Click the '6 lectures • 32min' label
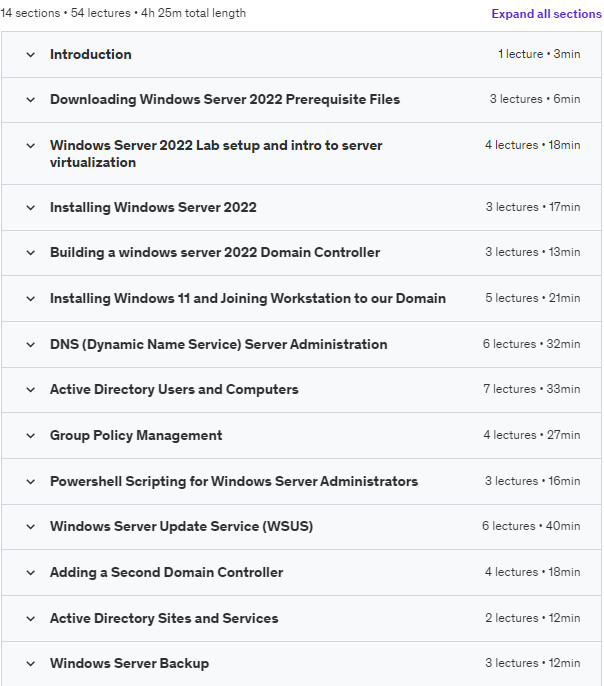Image resolution: width=604 pixels, height=686 pixels. [532, 344]
